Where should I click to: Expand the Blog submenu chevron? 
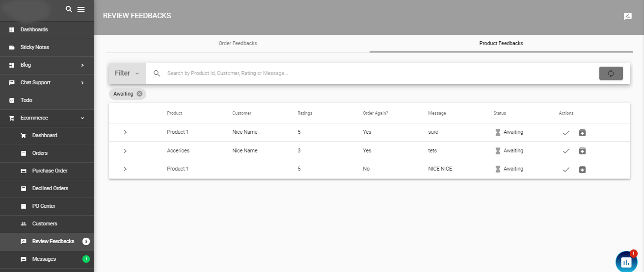(x=82, y=65)
